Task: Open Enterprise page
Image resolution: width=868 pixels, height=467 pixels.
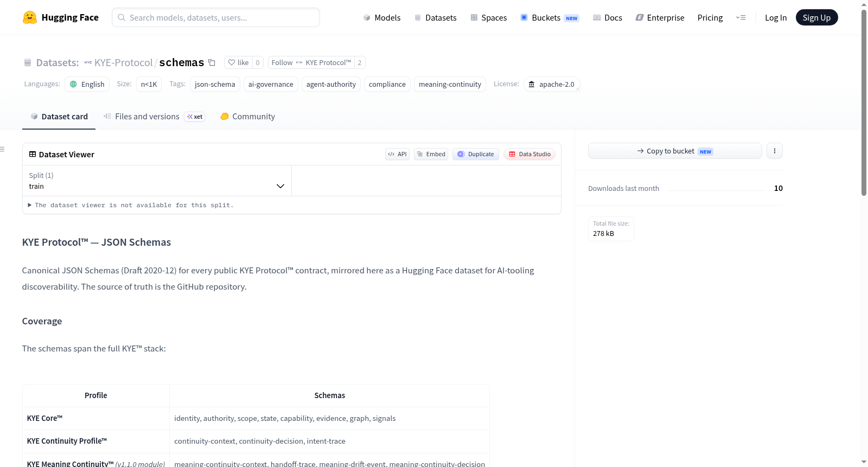Action: click(x=660, y=17)
